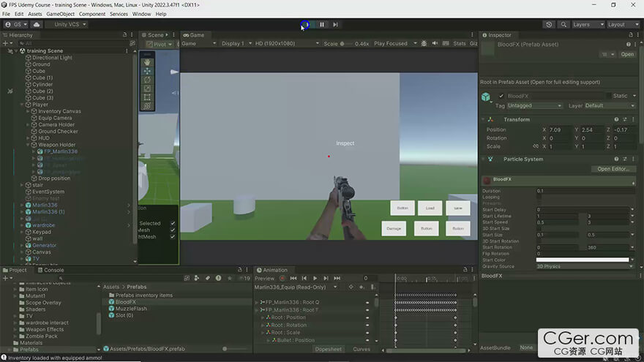Switch animation view to Curves
This screenshot has height=362, width=644.
click(362, 349)
